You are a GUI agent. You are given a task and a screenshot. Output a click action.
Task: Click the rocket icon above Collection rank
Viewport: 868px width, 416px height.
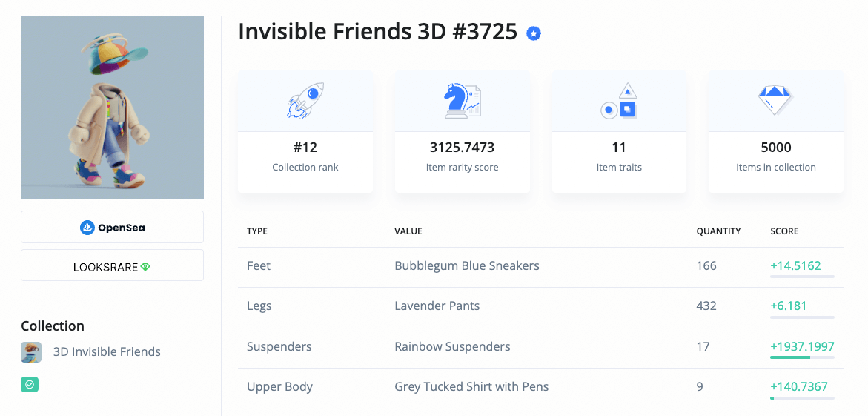click(x=305, y=100)
